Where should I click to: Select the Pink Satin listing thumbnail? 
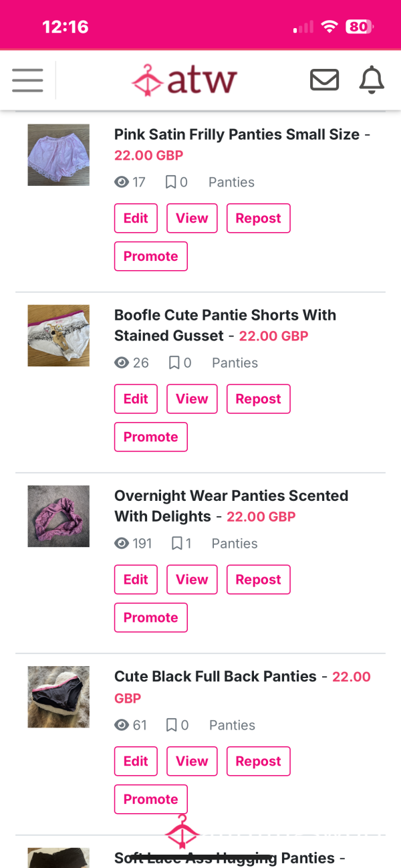[58, 154]
